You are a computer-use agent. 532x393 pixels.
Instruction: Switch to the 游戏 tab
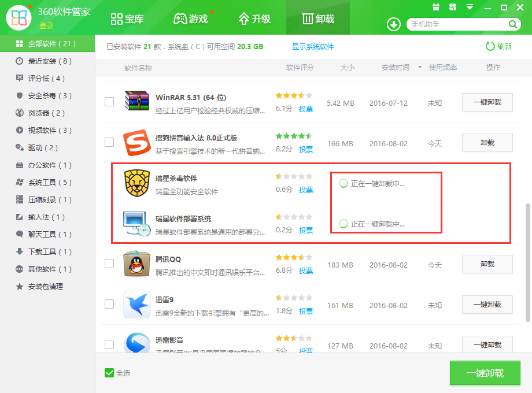tap(191, 18)
